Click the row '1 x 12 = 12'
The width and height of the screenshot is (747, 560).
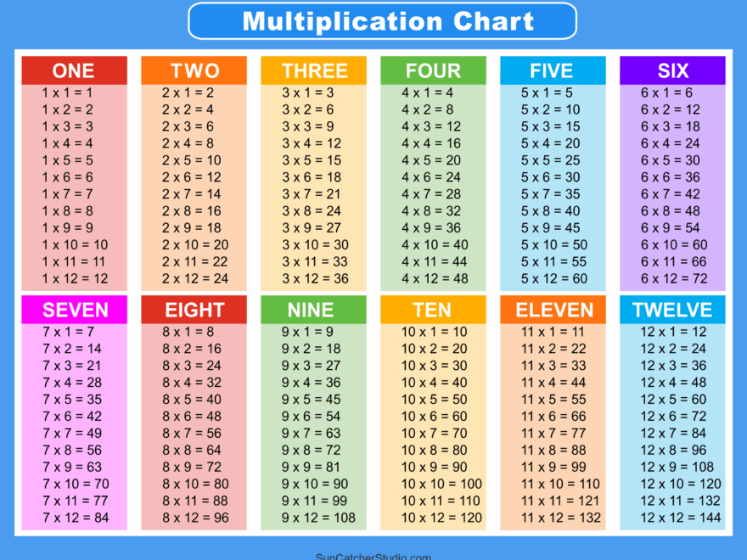coord(75,278)
